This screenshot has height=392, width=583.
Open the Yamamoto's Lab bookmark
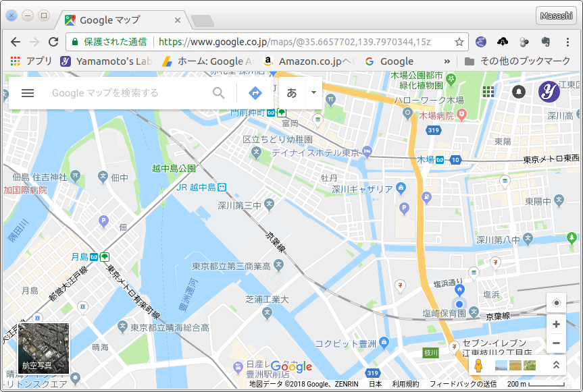click(x=106, y=61)
